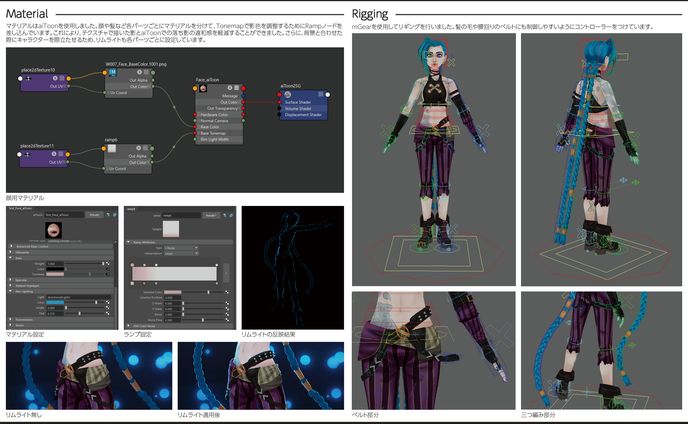This screenshot has width=688, height=424.
Task: Click the map button beside the Rim Lighting color slider
Action: click(108, 302)
